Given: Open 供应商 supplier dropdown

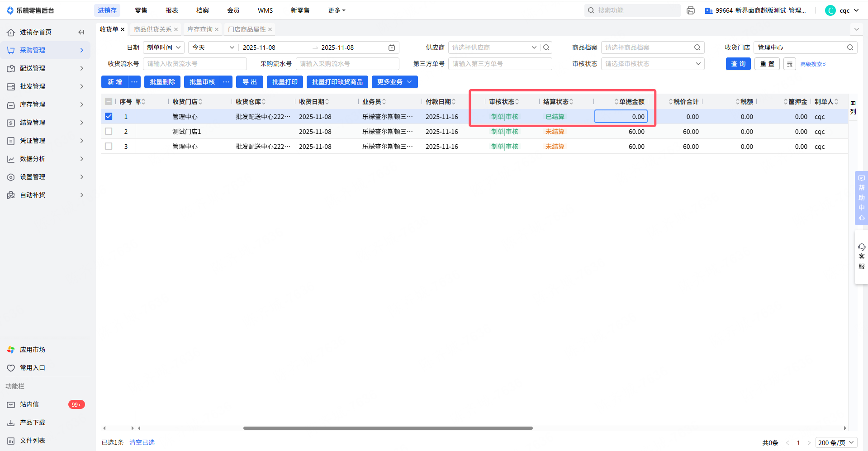Looking at the screenshot, I should 534,47.
